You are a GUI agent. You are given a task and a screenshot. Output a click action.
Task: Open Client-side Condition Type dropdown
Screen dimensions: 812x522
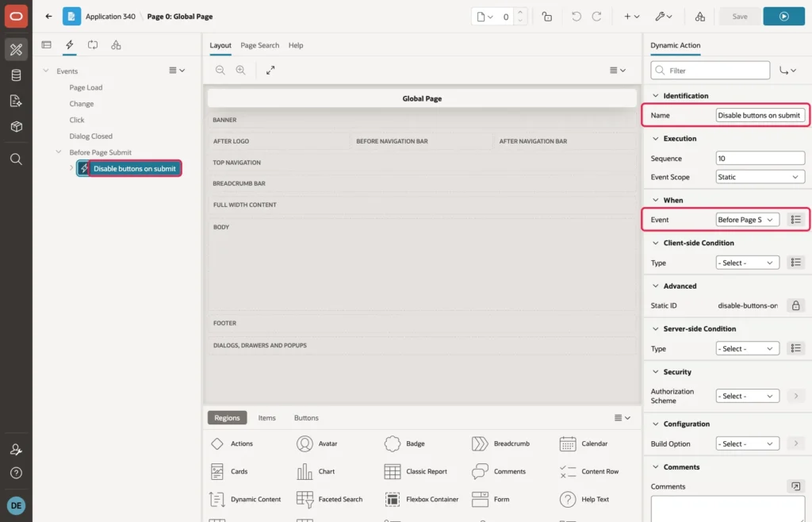pos(747,263)
